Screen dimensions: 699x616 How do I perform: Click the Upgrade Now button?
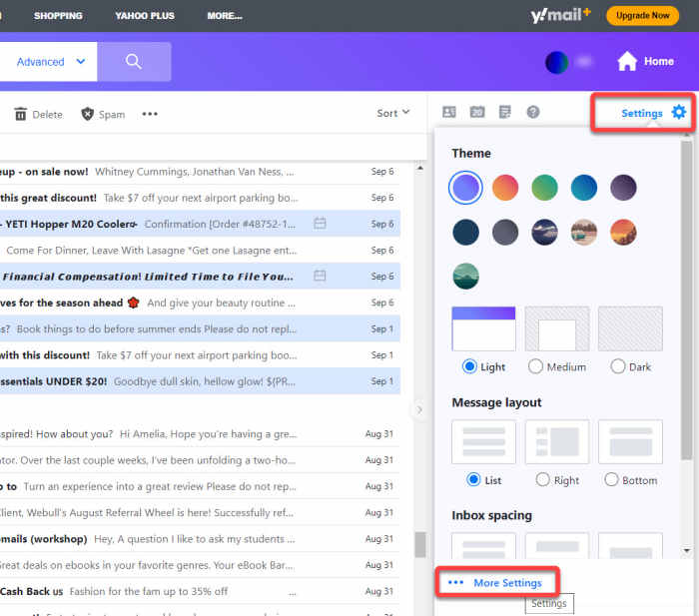(642, 16)
